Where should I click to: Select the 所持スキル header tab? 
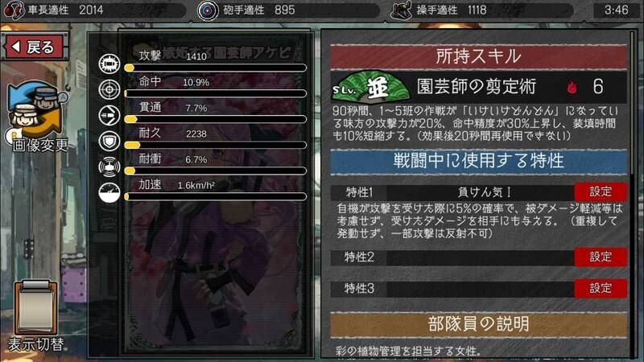pos(478,56)
